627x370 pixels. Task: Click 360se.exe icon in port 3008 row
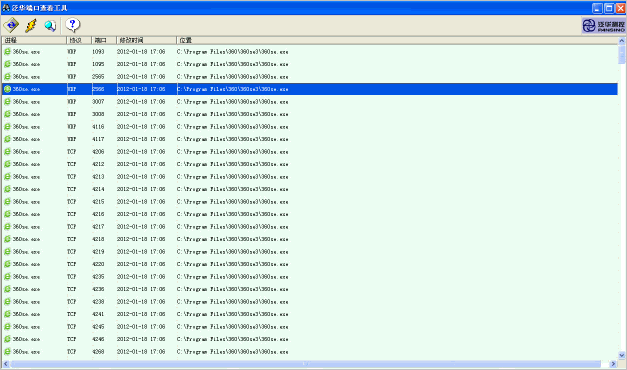click(7, 114)
